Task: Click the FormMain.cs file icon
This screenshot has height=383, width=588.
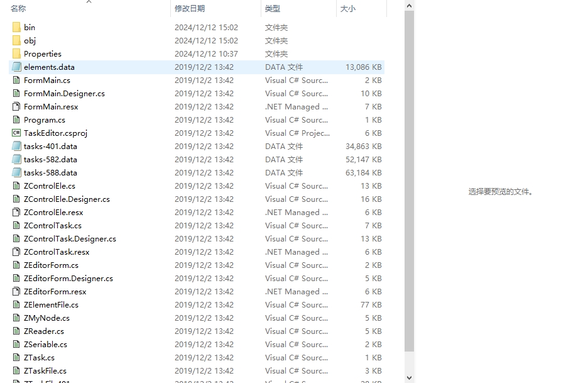Action: (16, 80)
